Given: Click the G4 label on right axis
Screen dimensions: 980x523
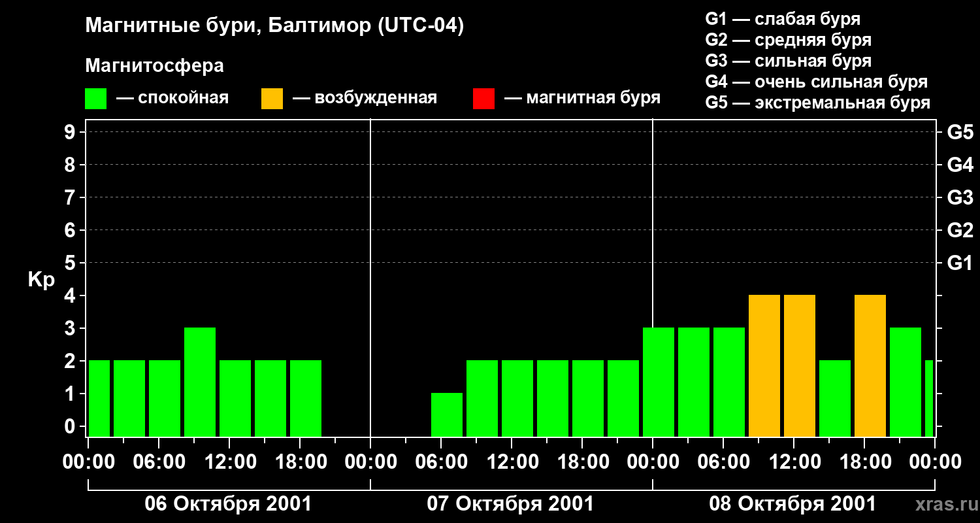Looking at the screenshot, I should (960, 165).
